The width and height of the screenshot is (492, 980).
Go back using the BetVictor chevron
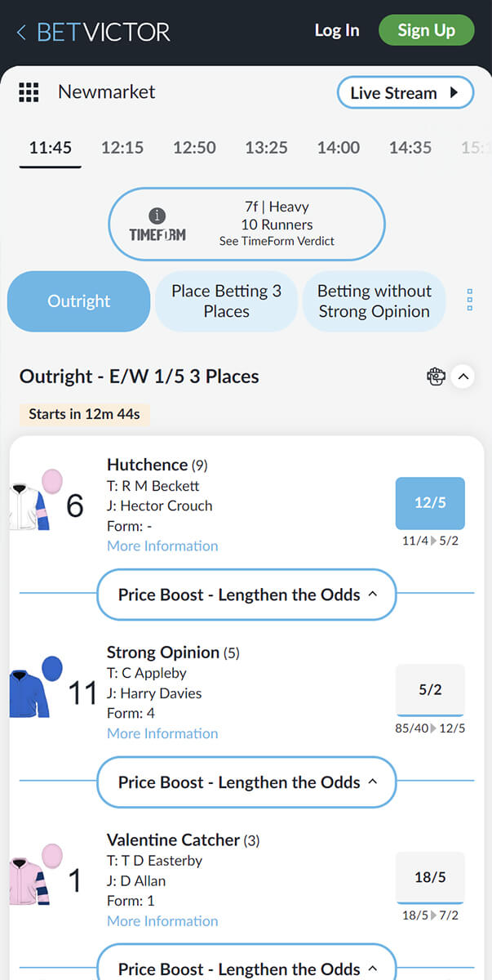(x=21, y=33)
